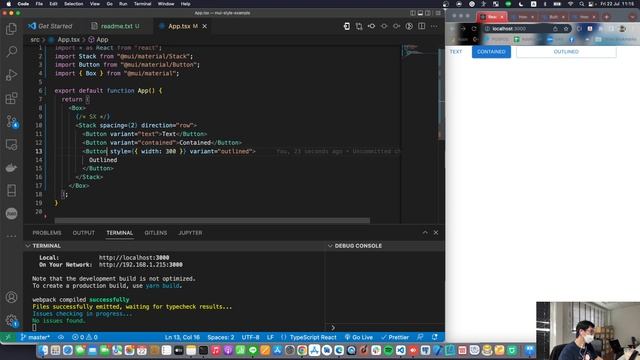Open Spotlight search in macOS menu bar

(582, 4)
